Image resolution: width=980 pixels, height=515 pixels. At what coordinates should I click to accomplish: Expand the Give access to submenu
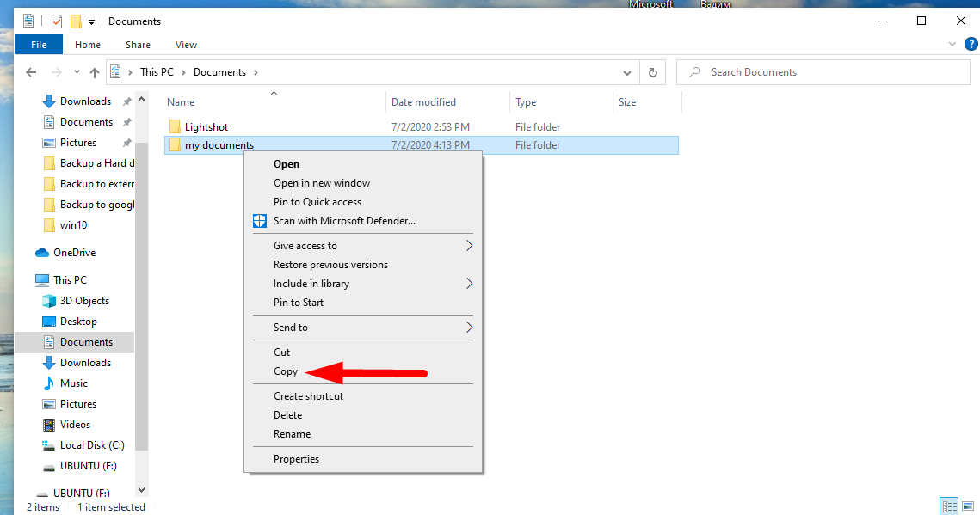click(x=305, y=246)
